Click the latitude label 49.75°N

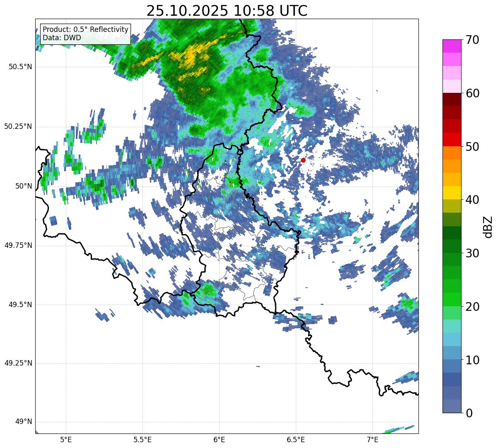[18, 245]
